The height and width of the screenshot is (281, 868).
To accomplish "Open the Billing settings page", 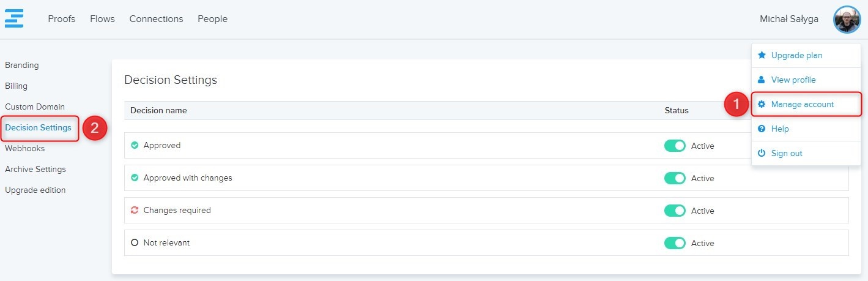I will coord(17,86).
